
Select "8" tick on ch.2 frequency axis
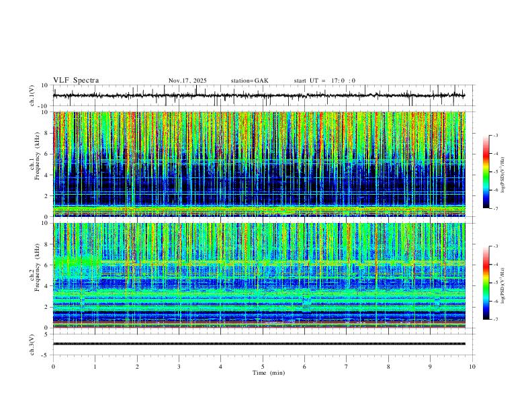[x=46, y=244]
